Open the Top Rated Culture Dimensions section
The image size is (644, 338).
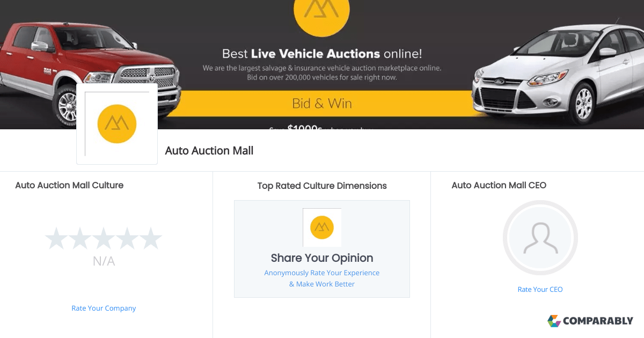(x=322, y=186)
